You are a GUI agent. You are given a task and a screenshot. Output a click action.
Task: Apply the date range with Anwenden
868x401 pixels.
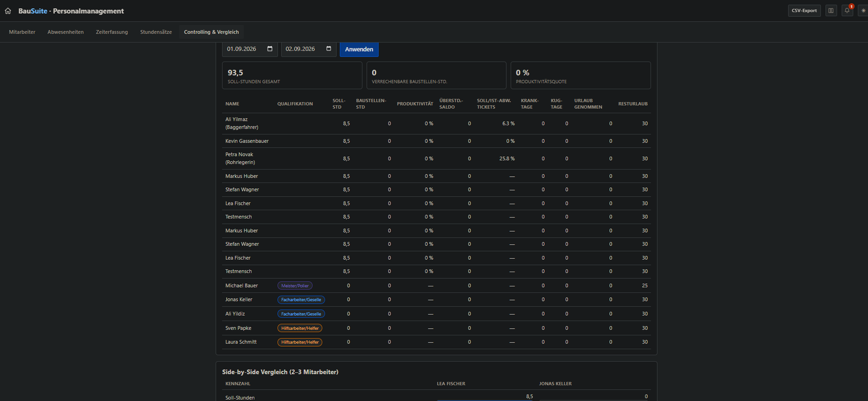(359, 49)
